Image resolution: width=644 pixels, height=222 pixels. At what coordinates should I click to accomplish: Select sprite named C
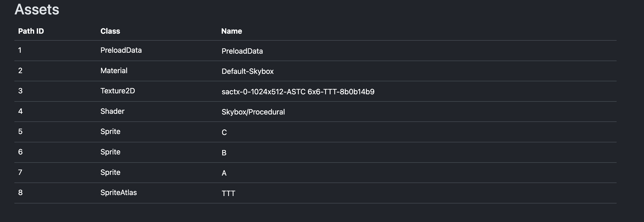224,132
